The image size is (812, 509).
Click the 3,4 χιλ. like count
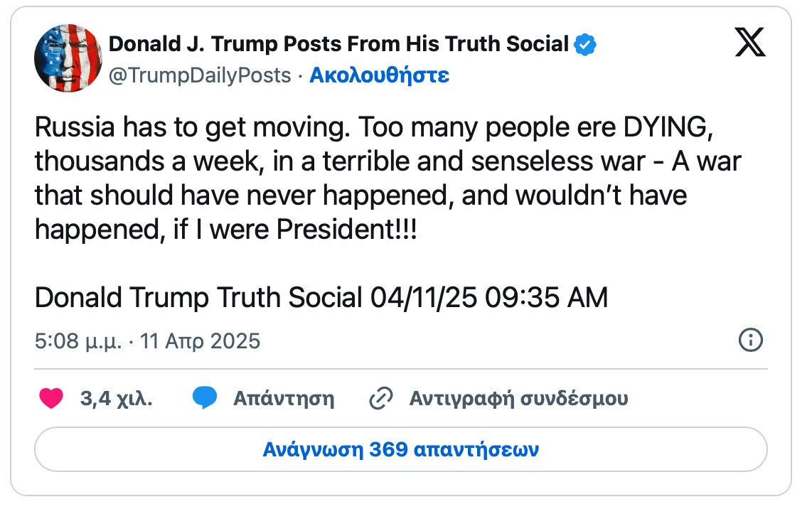(116, 398)
